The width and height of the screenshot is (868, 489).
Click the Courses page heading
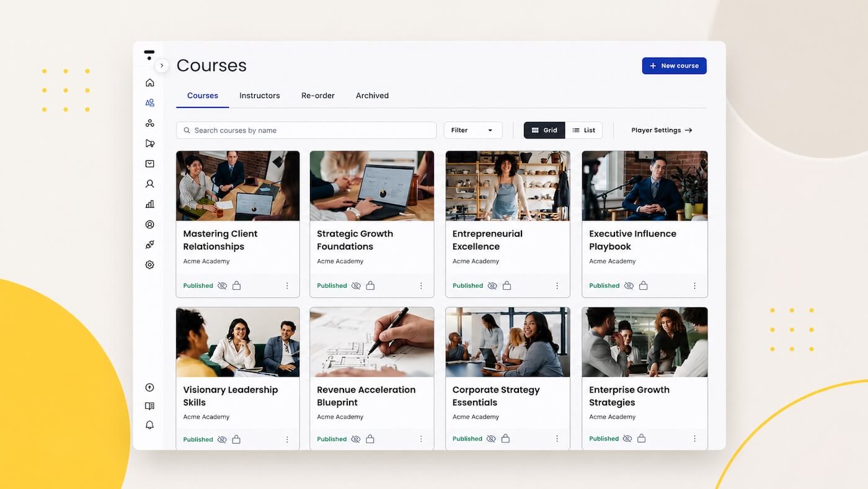(x=211, y=65)
